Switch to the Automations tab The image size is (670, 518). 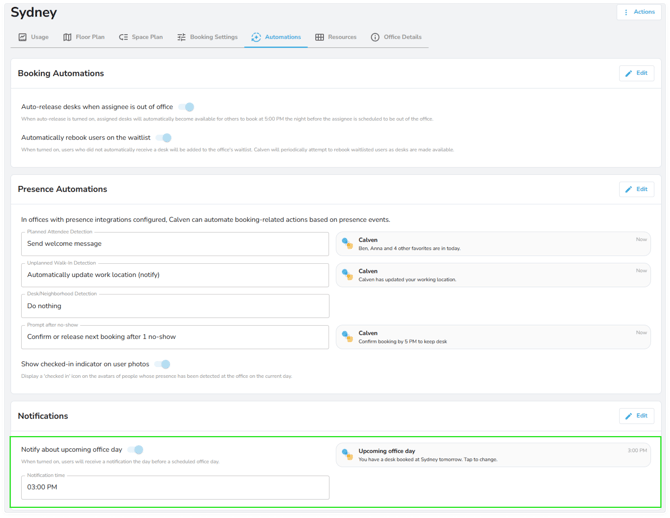pos(276,37)
